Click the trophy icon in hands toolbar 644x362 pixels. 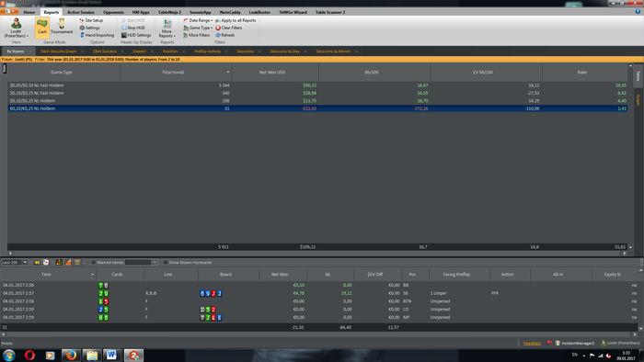(x=77, y=263)
